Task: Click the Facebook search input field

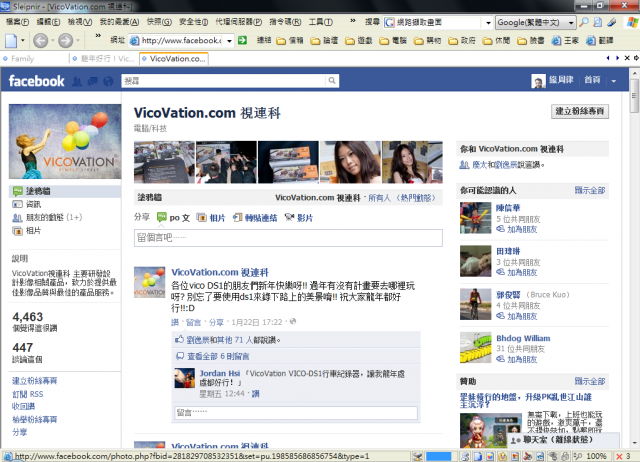Action: [x=224, y=81]
